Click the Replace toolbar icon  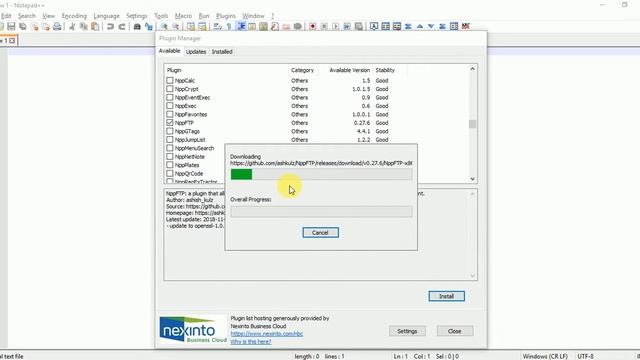pos(149,27)
